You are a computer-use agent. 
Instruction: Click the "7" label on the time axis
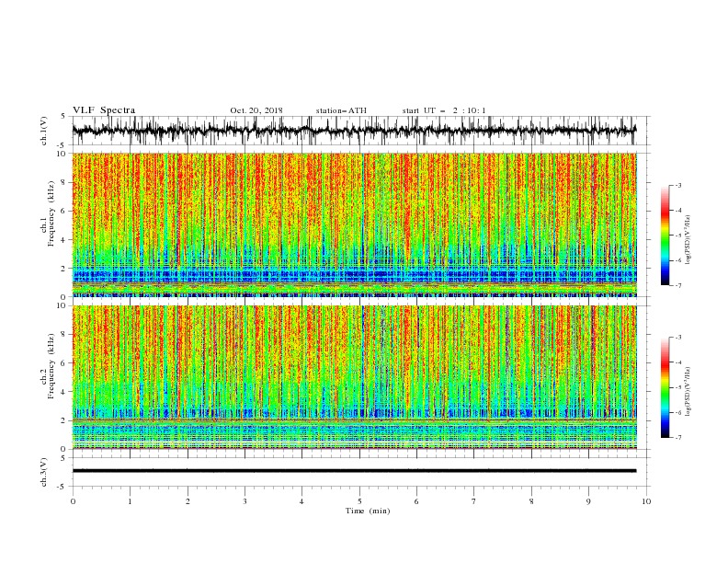[x=474, y=501]
